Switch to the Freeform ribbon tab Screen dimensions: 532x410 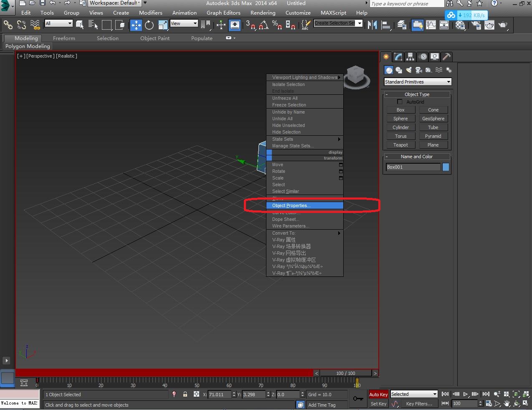tap(64, 38)
